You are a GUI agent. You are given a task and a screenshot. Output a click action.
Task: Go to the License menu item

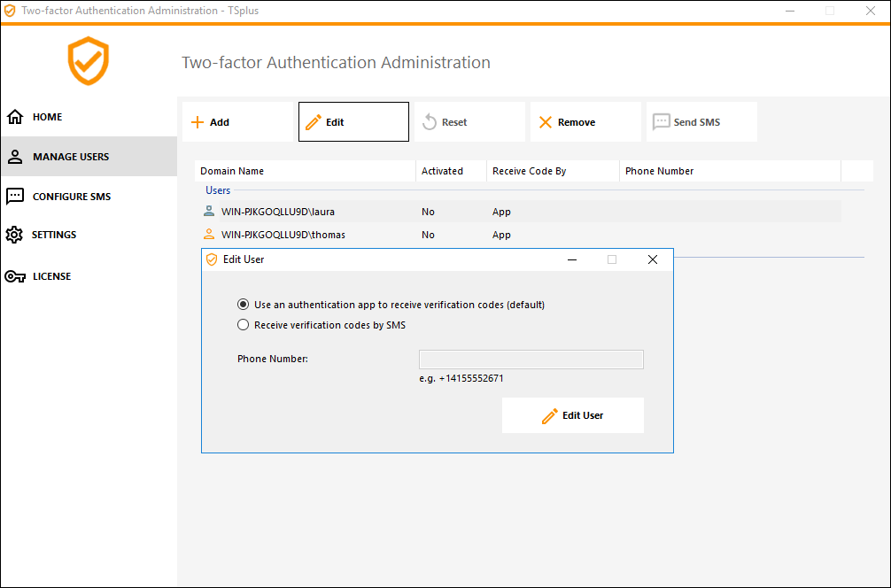pyautogui.click(x=51, y=276)
